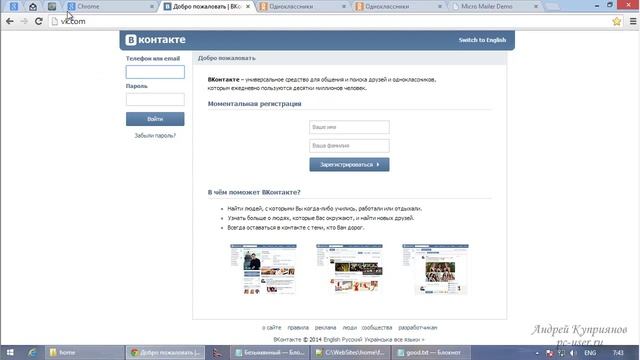Screen dimensions: 640x360
Task: Click the VKontakte logo in the header
Action: point(156,40)
